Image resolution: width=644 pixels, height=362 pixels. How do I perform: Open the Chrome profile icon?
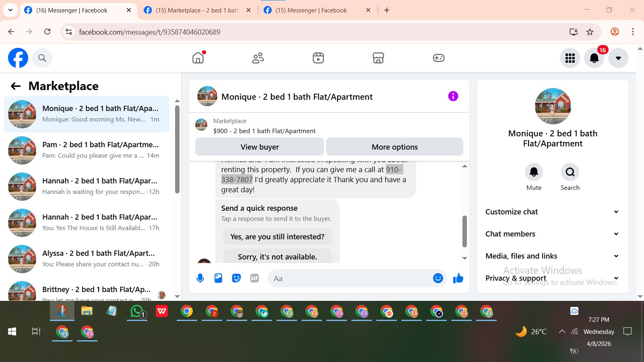point(615,32)
